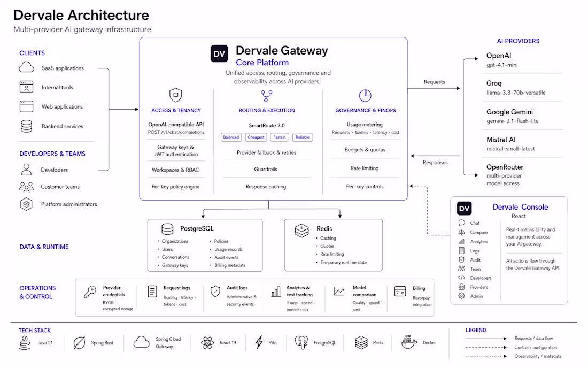Click the SaaS applications cloud icon
This screenshot has width=588, height=368.
coord(26,67)
